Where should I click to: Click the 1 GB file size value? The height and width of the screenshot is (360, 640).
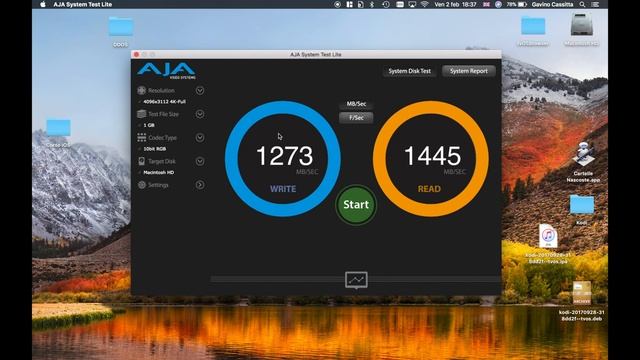[x=149, y=125]
